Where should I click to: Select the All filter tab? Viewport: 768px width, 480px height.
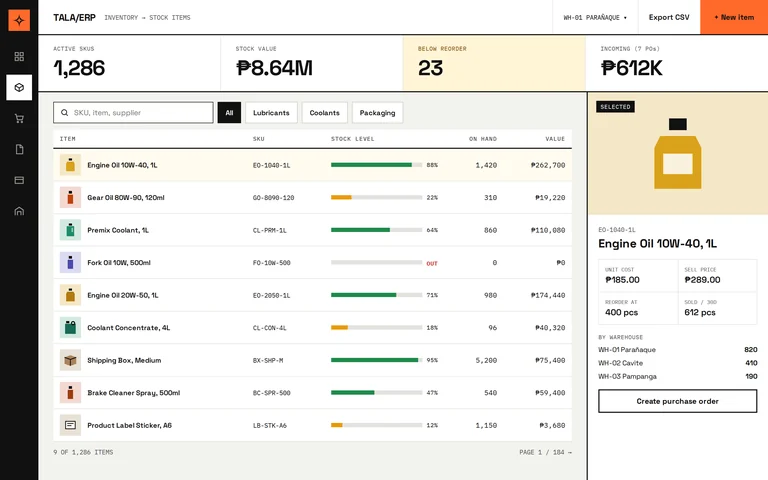pyautogui.click(x=229, y=113)
